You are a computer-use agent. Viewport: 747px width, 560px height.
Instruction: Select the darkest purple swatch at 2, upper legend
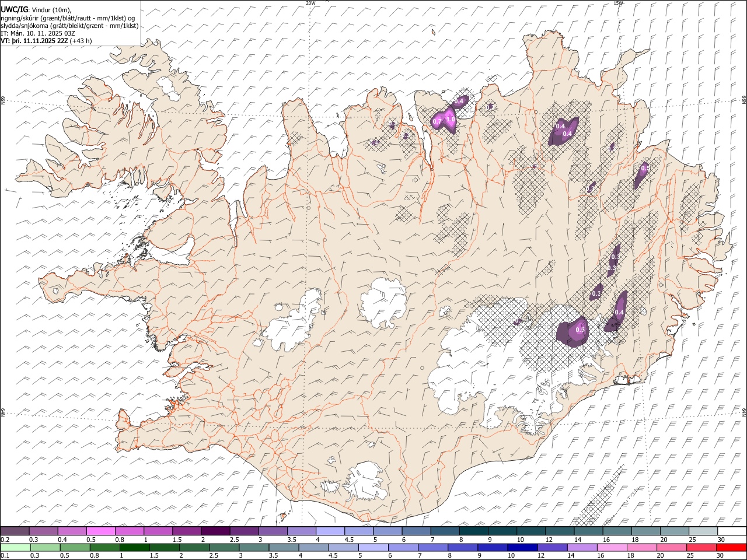[215, 531]
